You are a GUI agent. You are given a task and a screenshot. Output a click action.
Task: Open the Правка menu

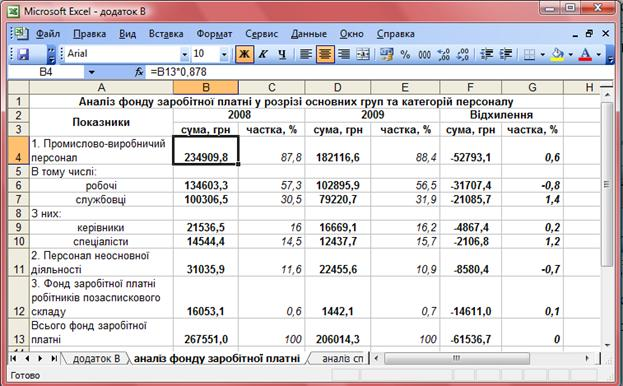point(90,34)
